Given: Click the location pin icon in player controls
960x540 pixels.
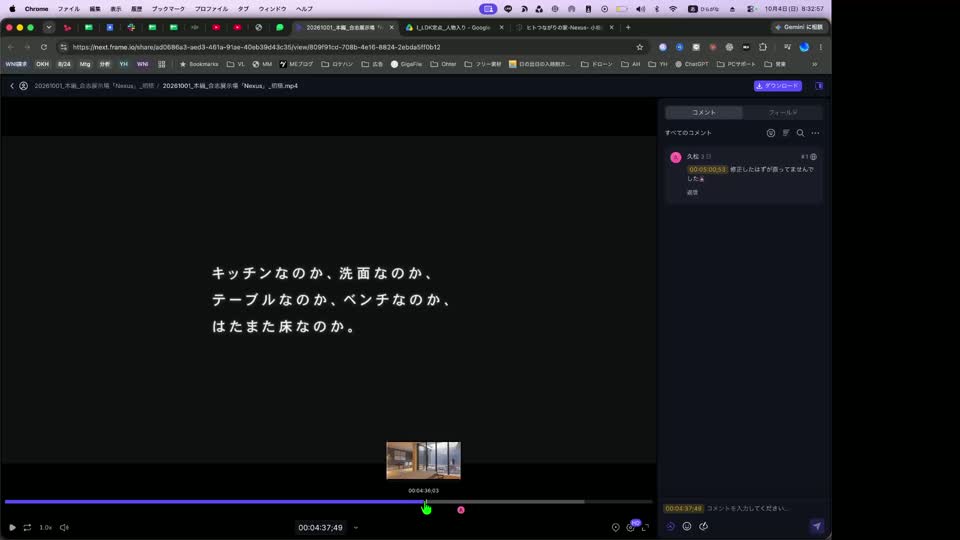Looking at the screenshot, I should click(x=615, y=527).
